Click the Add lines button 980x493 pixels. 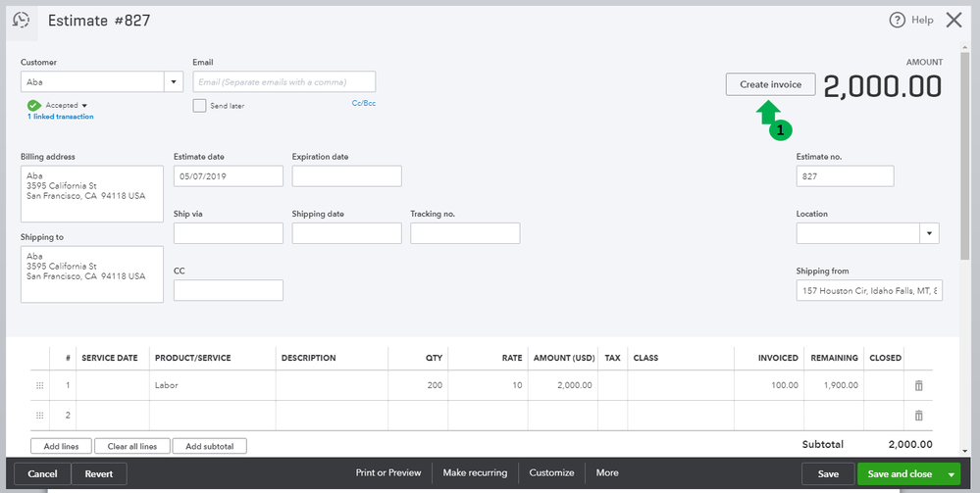pyautogui.click(x=62, y=446)
